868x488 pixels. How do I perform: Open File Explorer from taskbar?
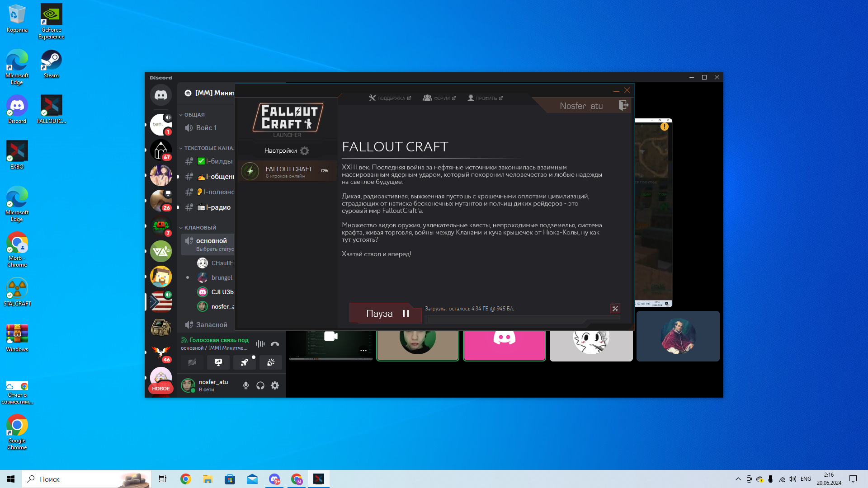point(208,479)
